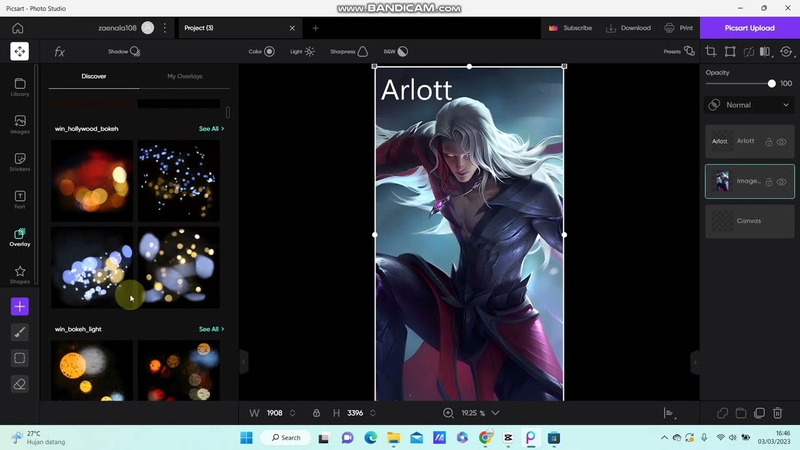Select the Project (3) tab
The image size is (800, 450).
pyautogui.click(x=199, y=28)
